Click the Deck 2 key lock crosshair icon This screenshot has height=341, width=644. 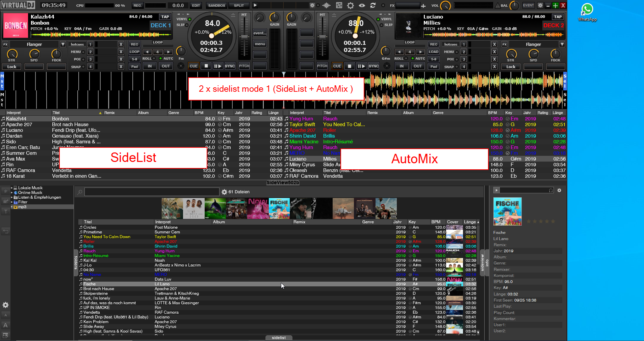tap(387, 66)
